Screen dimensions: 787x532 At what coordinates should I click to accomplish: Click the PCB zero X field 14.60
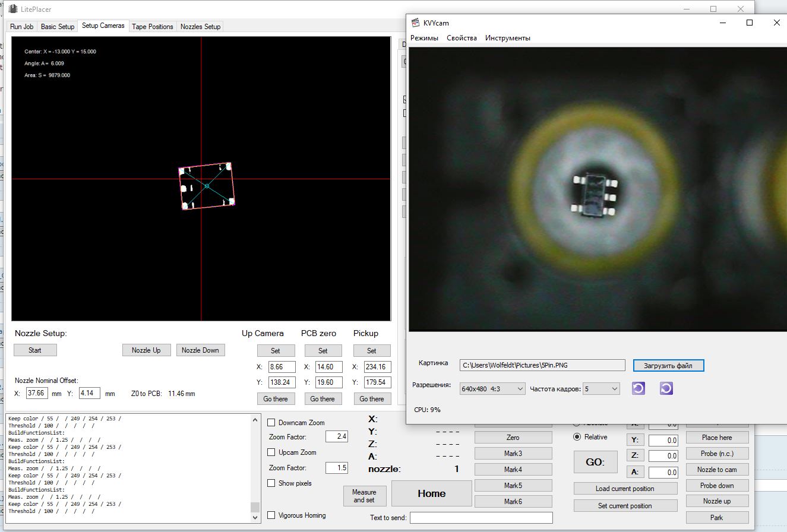point(330,367)
